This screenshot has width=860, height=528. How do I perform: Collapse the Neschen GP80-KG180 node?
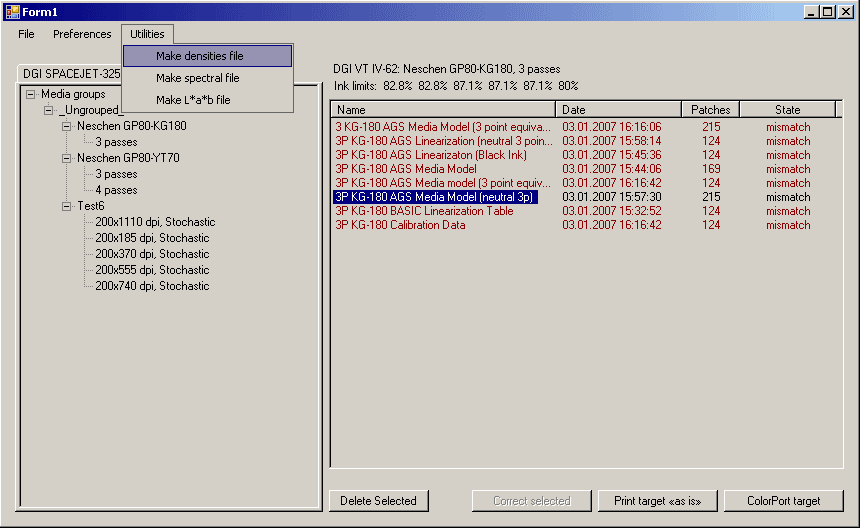click(66, 126)
